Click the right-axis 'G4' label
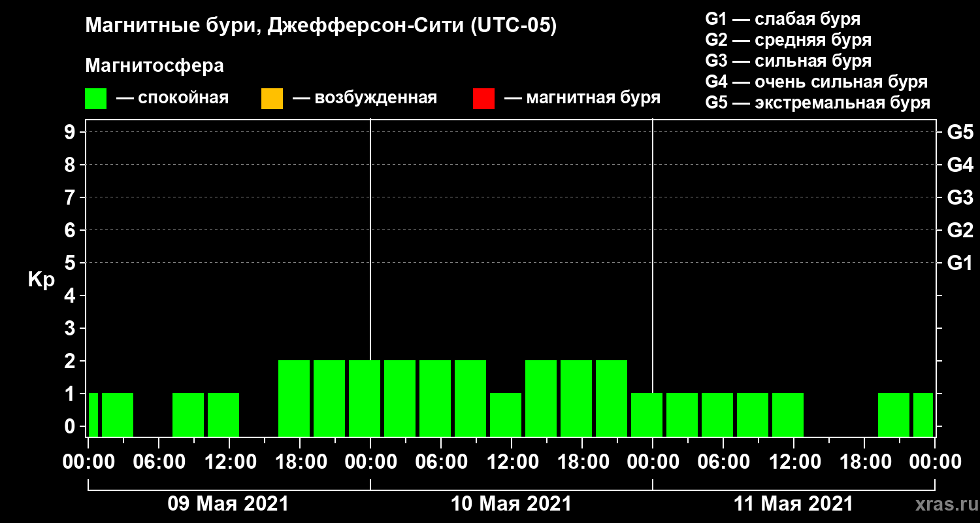Screen dimensions: 980x523 tap(960, 165)
